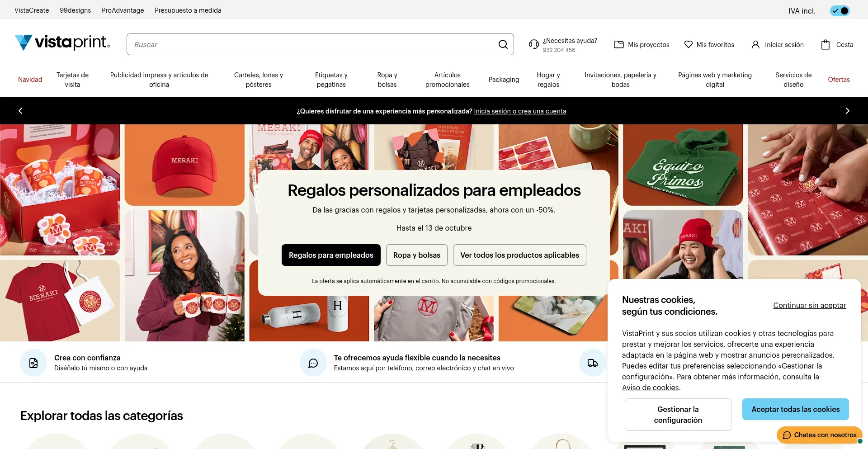The image size is (868, 449).
Task: Open the Cesta shopping bag icon
Action: (826, 44)
